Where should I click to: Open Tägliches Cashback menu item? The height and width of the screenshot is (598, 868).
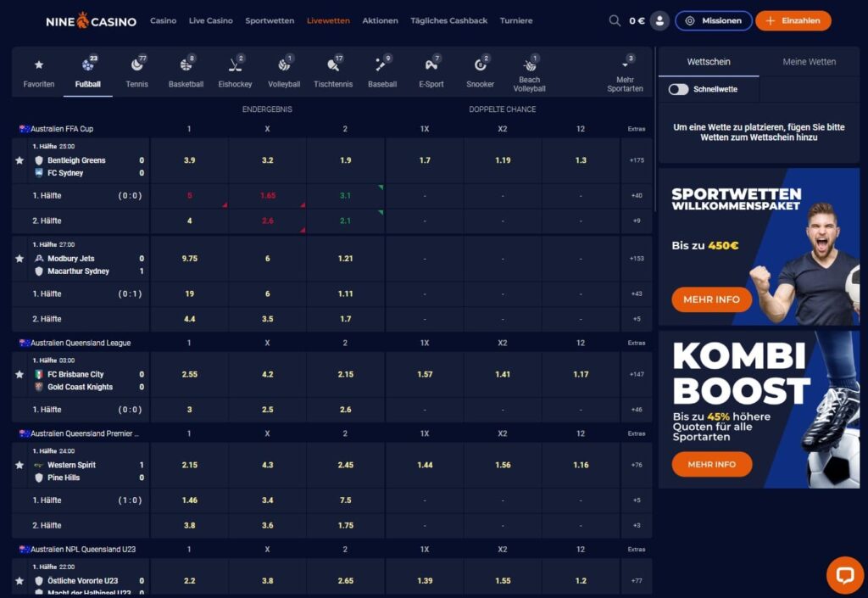(449, 20)
